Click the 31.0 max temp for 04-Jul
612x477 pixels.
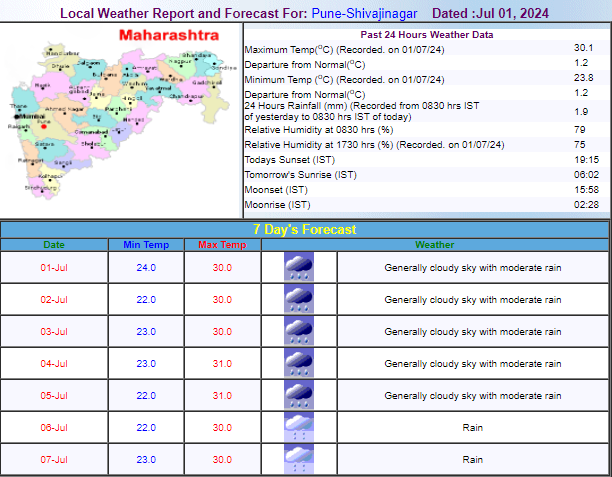pos(222,363)
